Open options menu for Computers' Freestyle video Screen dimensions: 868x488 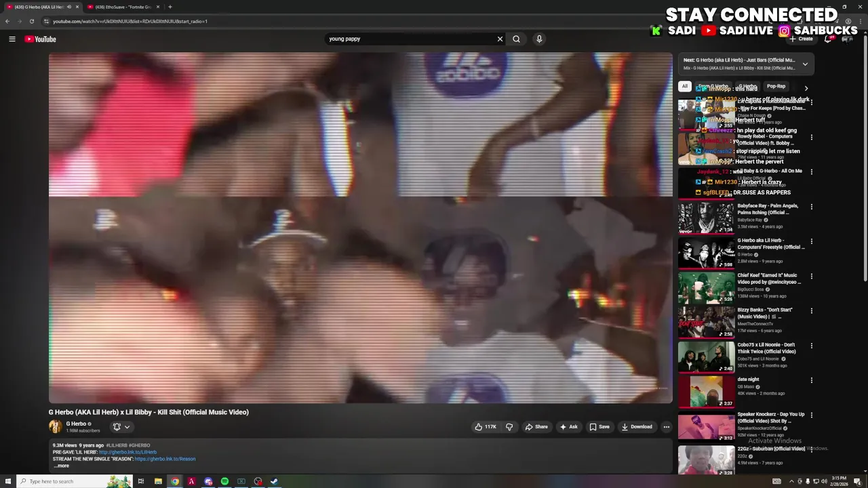(x=811, y=241)
